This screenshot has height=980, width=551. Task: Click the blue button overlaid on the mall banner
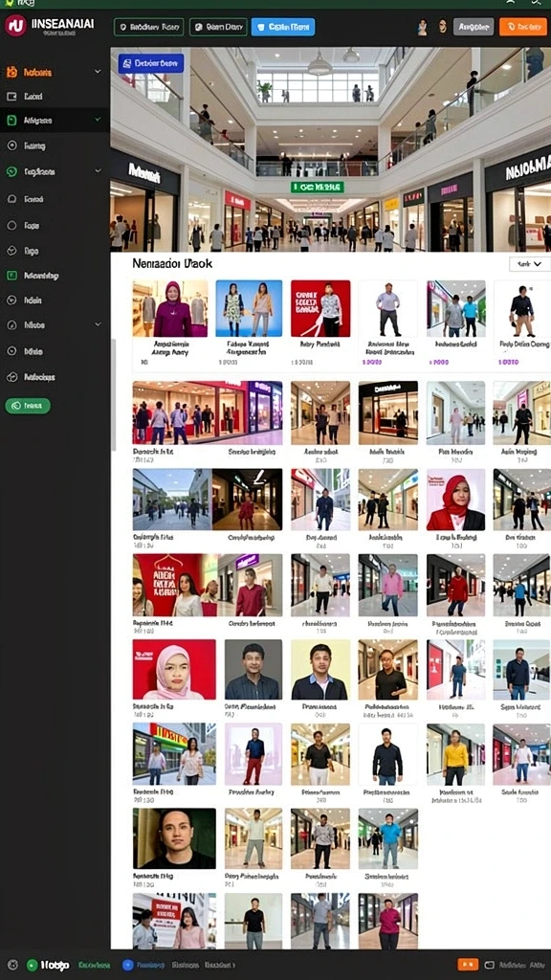150,63
